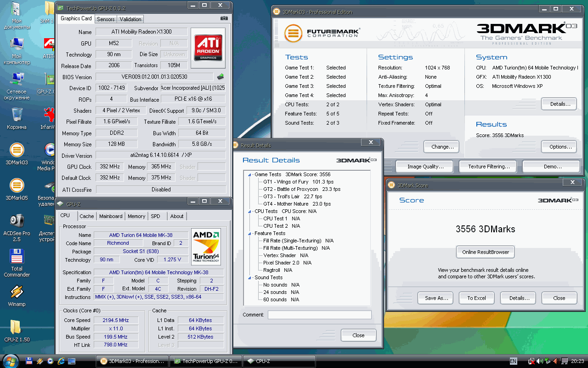Open the Мои документы desktop icon
Image resolution: width=588 pixels, height=368 pixels.
(x=17, y=15)
